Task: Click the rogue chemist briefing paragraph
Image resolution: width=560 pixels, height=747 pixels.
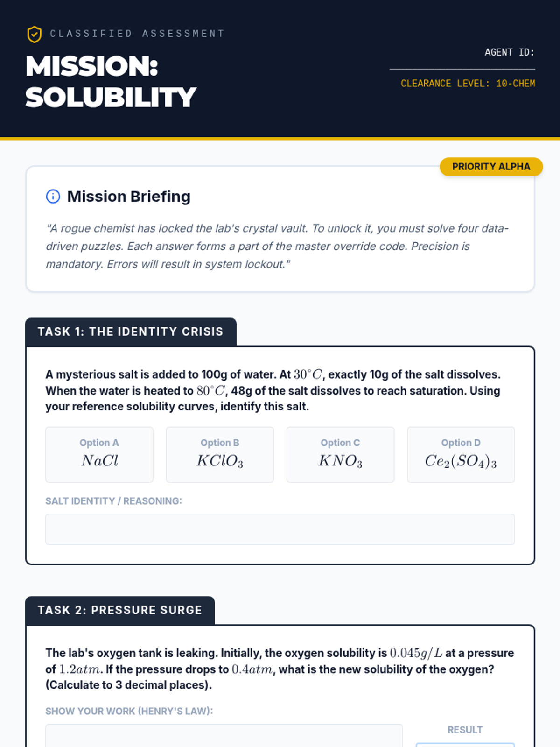Action: (x=277, y=246)
